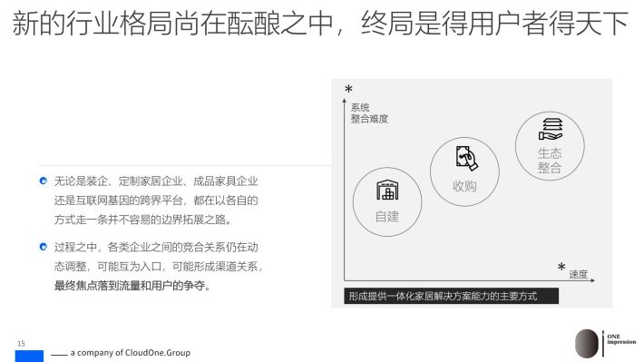Select the 收购 circle label
The width and height of the screenshot is (644, 362).
464,186
